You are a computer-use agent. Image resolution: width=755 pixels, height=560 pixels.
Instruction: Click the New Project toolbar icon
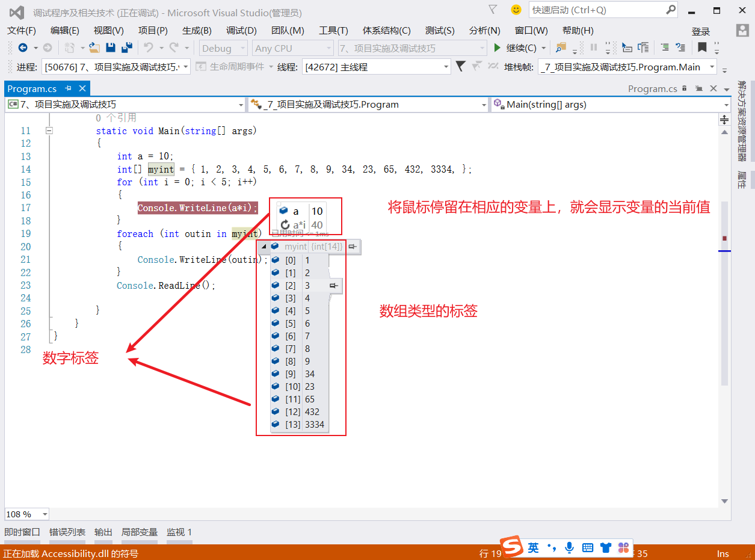70,48
